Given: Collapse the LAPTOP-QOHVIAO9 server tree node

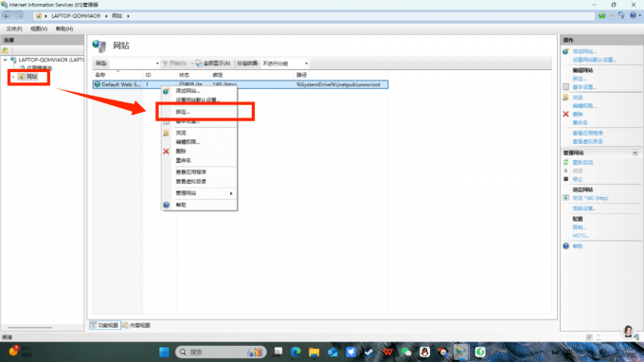Looking at the screenshot, I should pos(6,60).
